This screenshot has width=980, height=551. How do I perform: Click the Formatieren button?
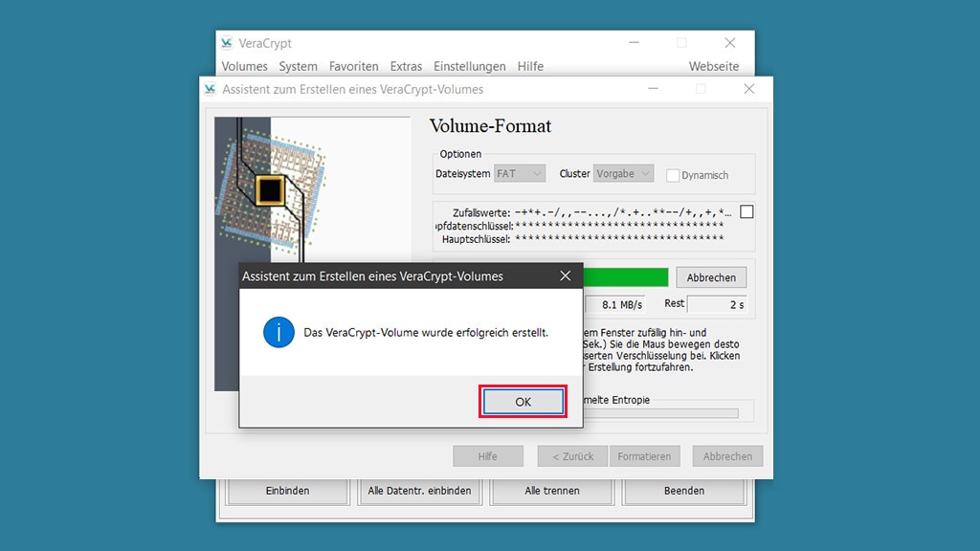click(645, 455)
